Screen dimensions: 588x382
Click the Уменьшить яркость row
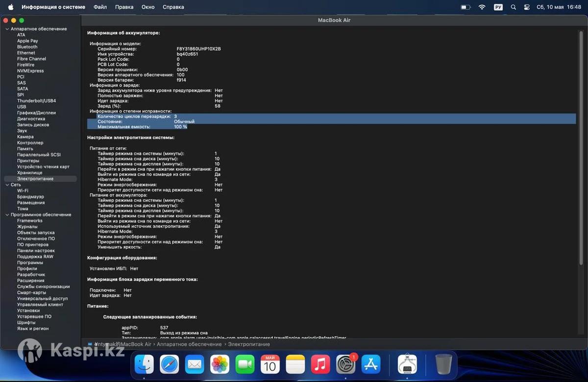tap(159, 247)
